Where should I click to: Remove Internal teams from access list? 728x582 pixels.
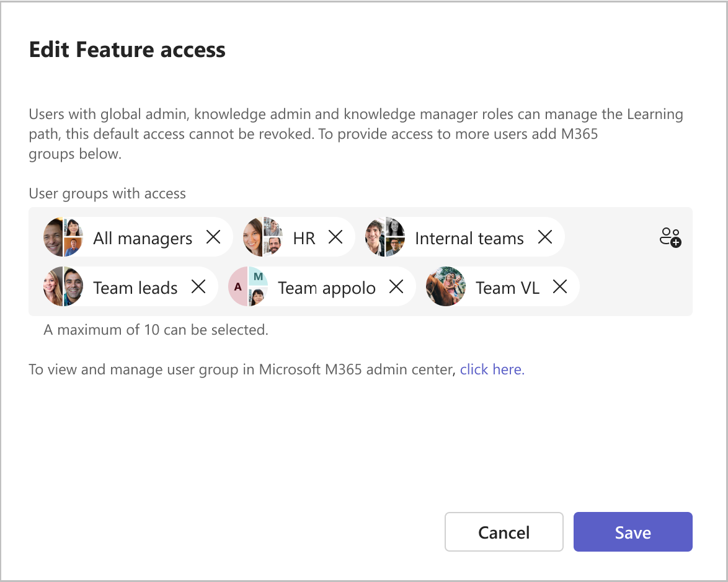pyautogui.click(x=545, y=237)
